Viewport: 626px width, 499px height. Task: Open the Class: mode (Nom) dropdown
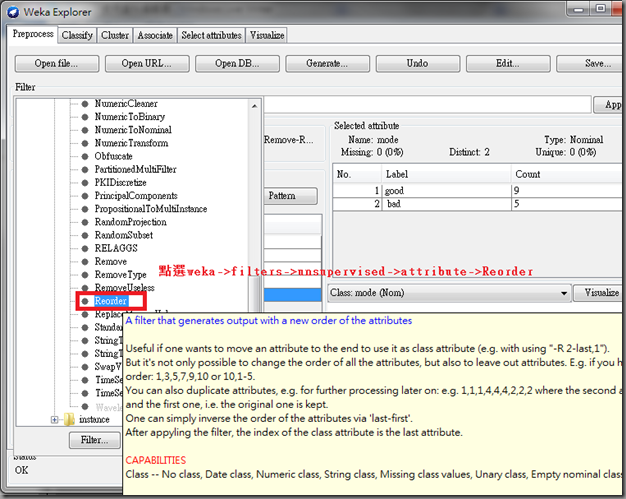[449, 293]
